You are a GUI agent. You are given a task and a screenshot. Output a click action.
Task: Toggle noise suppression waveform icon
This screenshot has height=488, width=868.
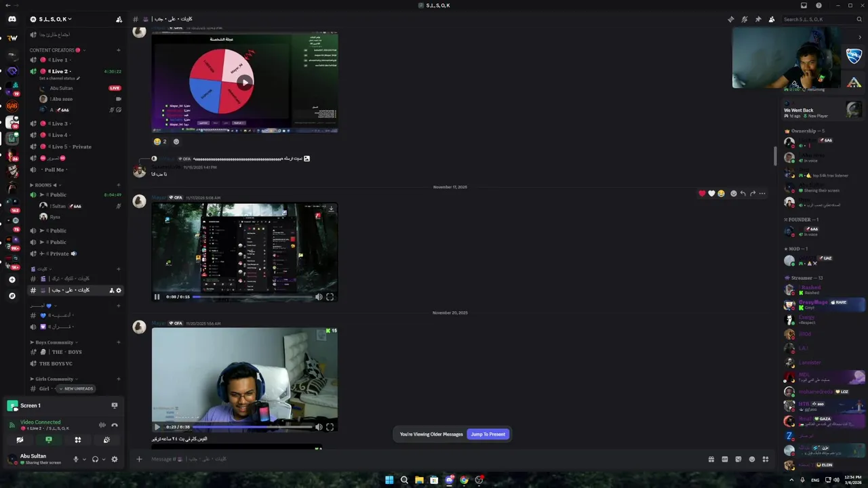(x=102, y=425)
